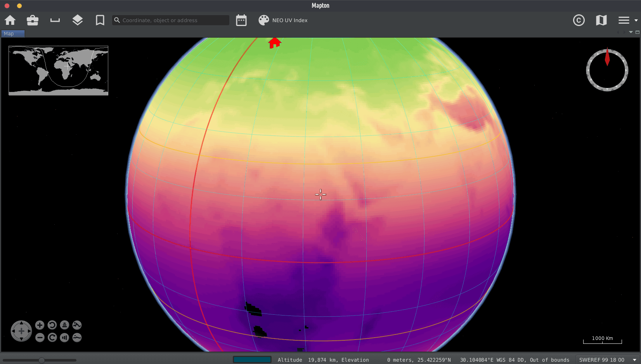Image resolution: width=641 pixels, height=364 pixels.
Task: Open the calendar date picker
Action: pos(241,20)
